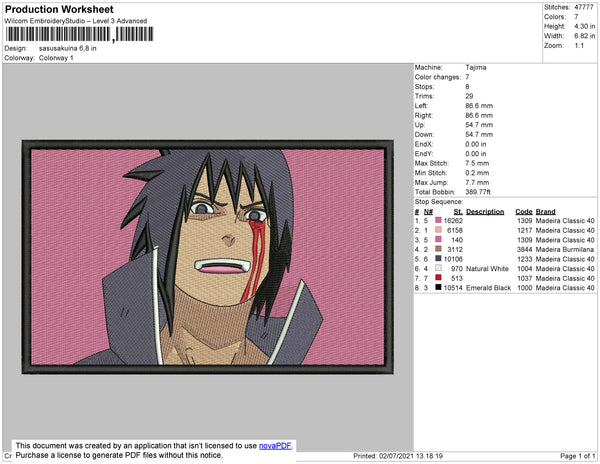600x464 pixels.
Task: Click thread code '1233'
Action: point(524,259)
